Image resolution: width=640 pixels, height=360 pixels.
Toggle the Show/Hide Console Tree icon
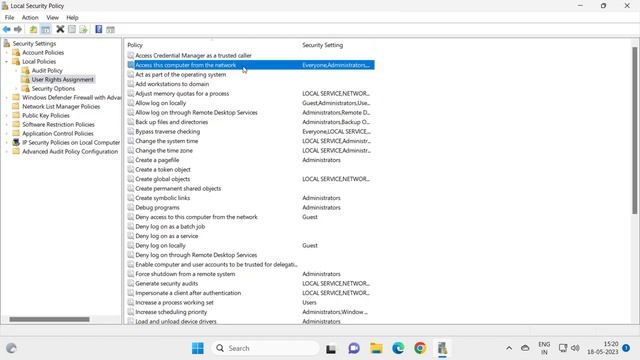[x=46, y=29]
